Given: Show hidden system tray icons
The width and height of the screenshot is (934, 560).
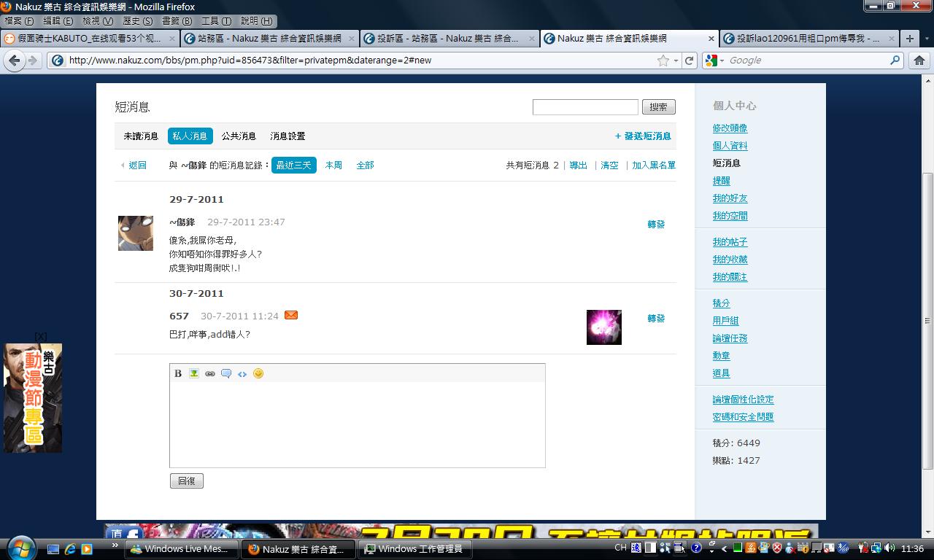Looking at the screenshot, I should coord(724,548).
